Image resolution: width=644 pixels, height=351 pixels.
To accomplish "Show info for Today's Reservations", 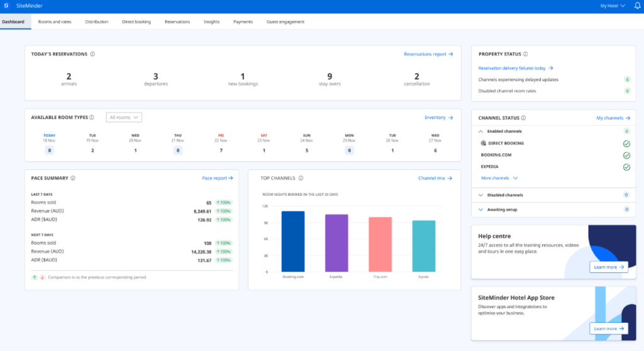I will (x=92, y=54).
